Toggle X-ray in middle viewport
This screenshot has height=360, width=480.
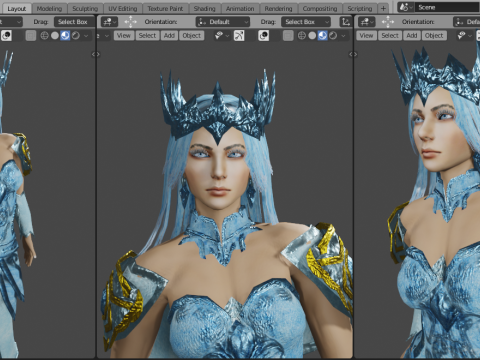[x=288, y=35]
